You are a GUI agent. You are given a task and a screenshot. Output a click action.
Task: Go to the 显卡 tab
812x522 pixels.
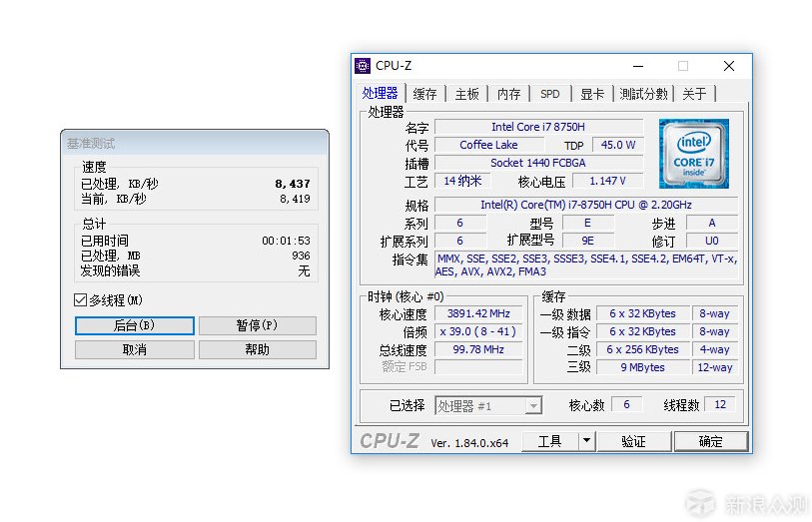click(592, 94)
